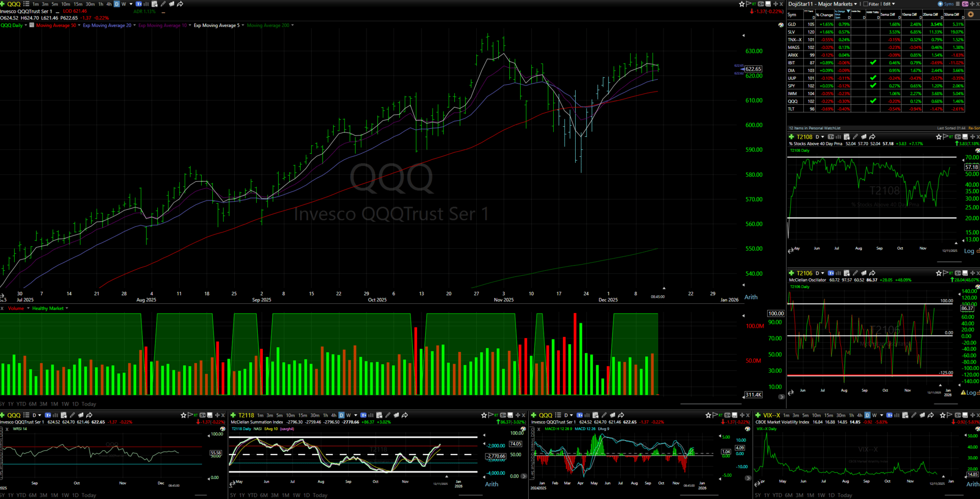Click the share arrow icon on main chart

tap(180, 4)
